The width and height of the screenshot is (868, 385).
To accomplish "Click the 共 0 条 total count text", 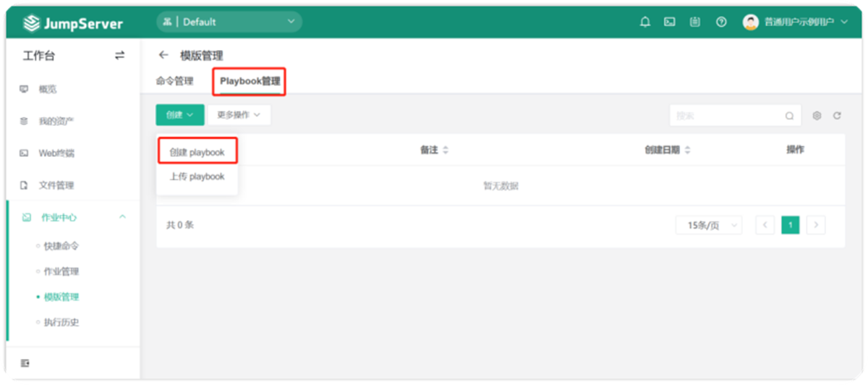I will coord(180,225).
